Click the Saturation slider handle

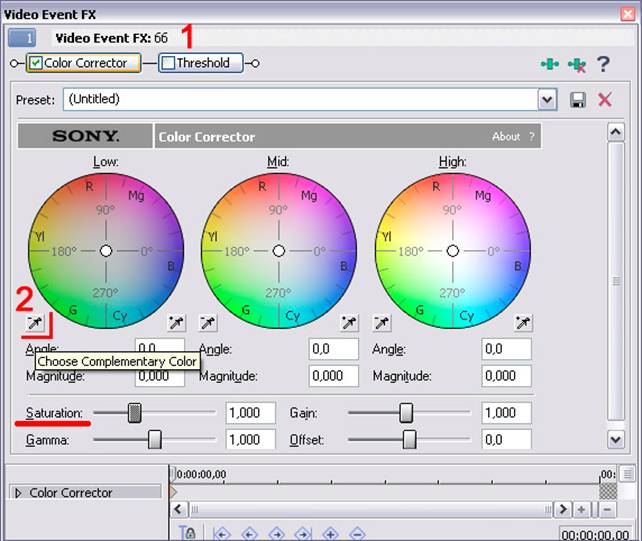click(x=135, y=413)
